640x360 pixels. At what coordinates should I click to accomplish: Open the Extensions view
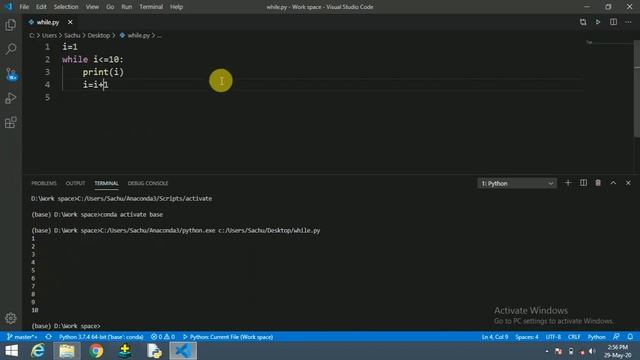click(11, 122)
